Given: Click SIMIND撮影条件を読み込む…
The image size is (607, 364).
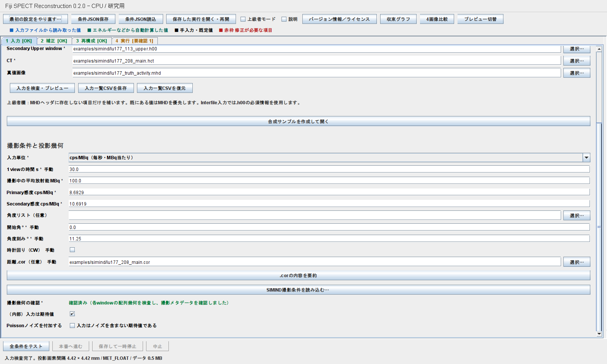Looking at the screenshot, I should point(298,290).
